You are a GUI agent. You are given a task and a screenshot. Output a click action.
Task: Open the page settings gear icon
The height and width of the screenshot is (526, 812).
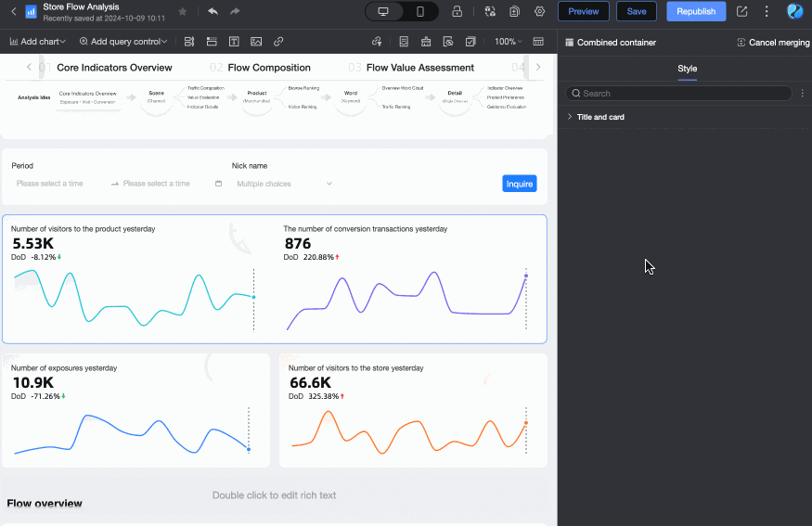click(539, 11)
